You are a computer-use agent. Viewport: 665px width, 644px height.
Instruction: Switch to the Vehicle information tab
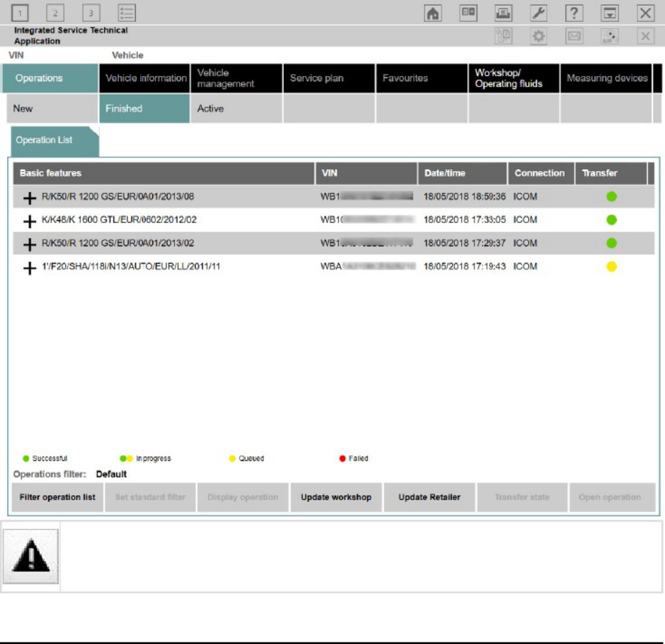tap(144, 78)
